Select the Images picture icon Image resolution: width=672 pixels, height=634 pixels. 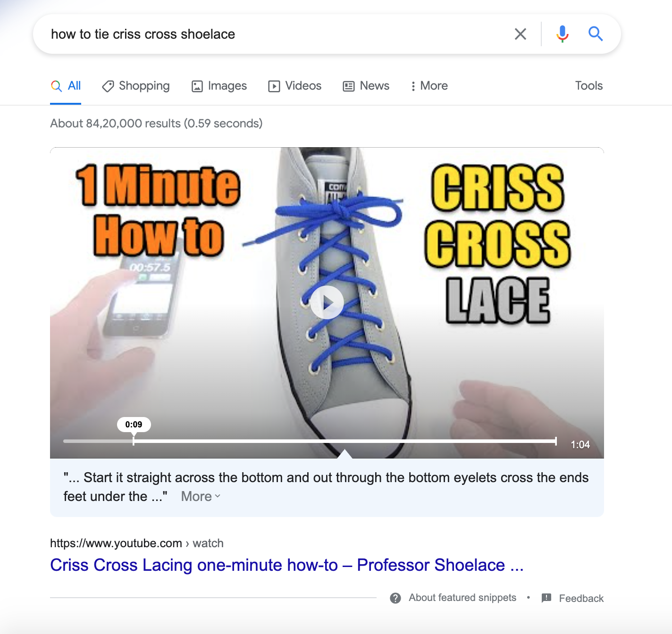coord(197,86)
